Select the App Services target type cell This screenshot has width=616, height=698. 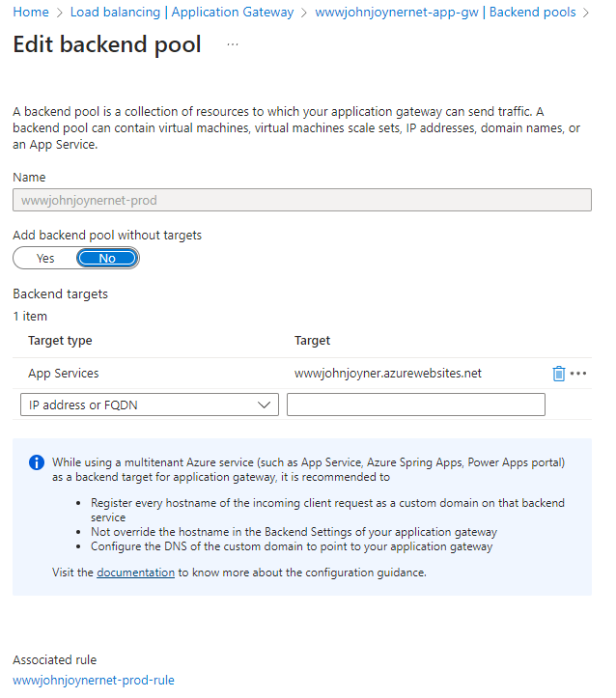(64, 374)
